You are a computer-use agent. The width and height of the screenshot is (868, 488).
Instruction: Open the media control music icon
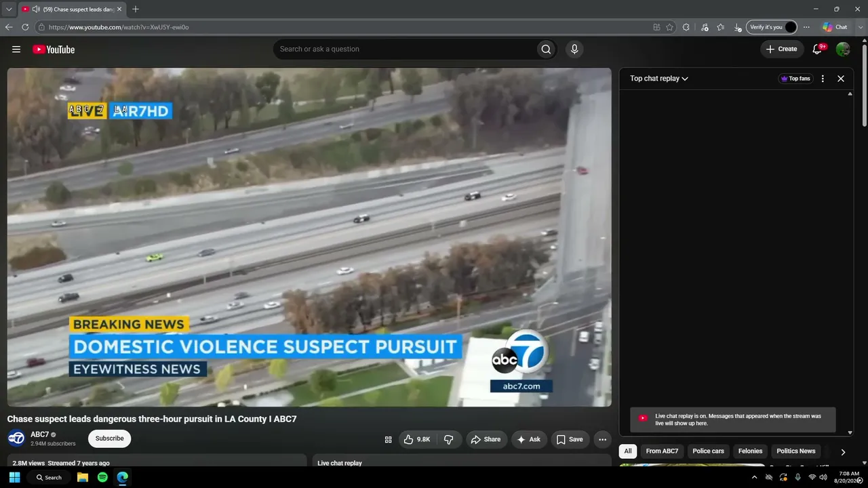[x=705, y=27]
